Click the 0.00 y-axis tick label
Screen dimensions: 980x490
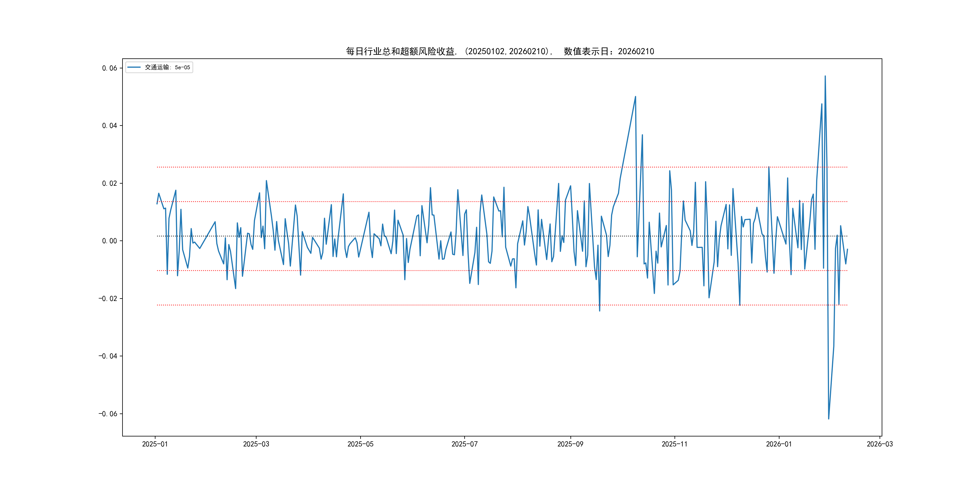[x=109, y=241]
